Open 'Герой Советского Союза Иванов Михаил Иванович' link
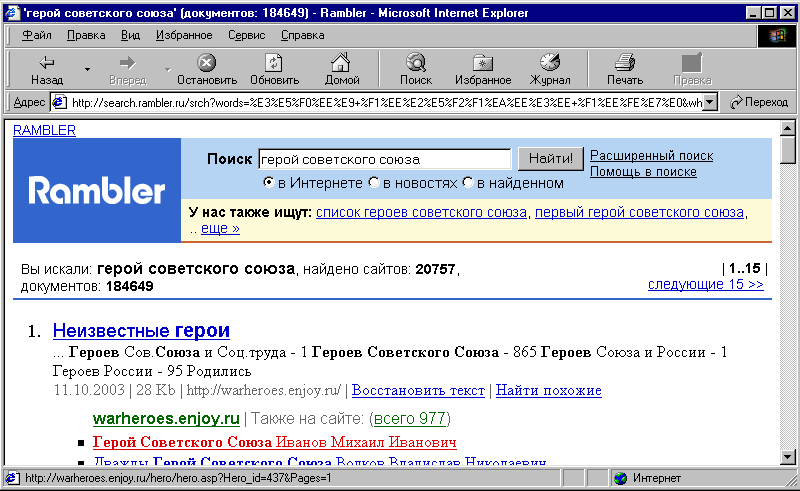The height and width of the screenshot is (491, 800). tap(274, 442)
